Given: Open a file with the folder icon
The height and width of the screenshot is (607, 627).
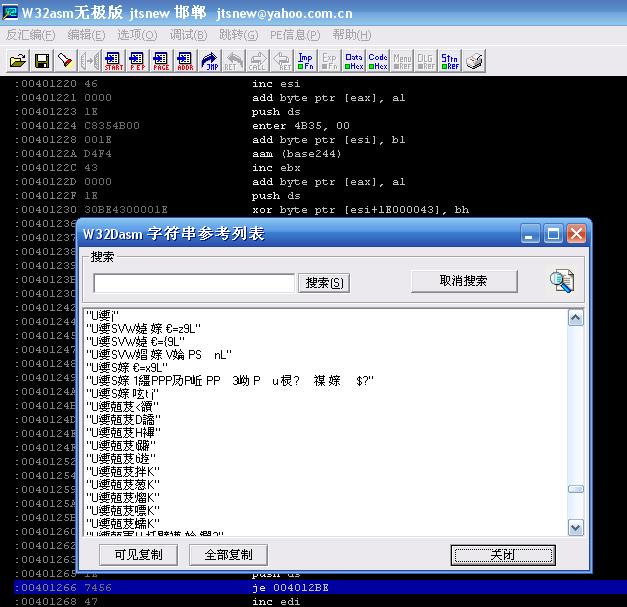Looking at the screenshot, I should [x=18, y=61].
